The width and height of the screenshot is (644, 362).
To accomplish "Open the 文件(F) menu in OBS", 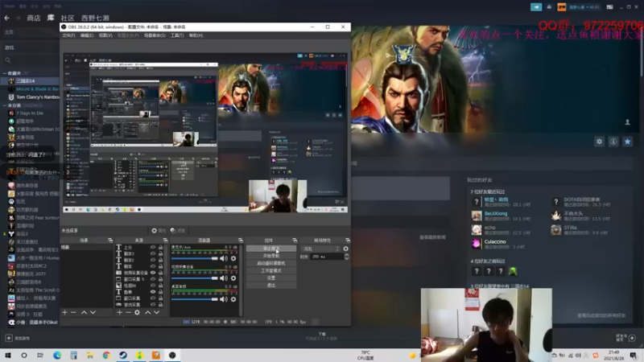I will coord(68,35).
